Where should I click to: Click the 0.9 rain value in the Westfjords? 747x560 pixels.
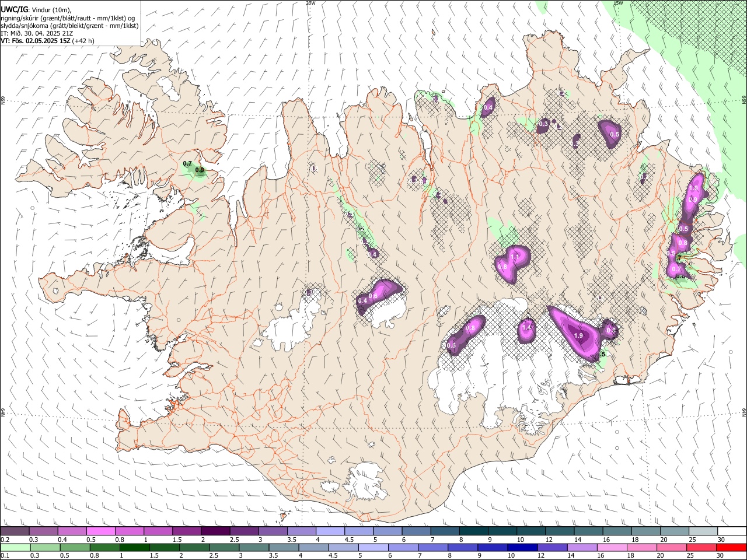point(200,170)
